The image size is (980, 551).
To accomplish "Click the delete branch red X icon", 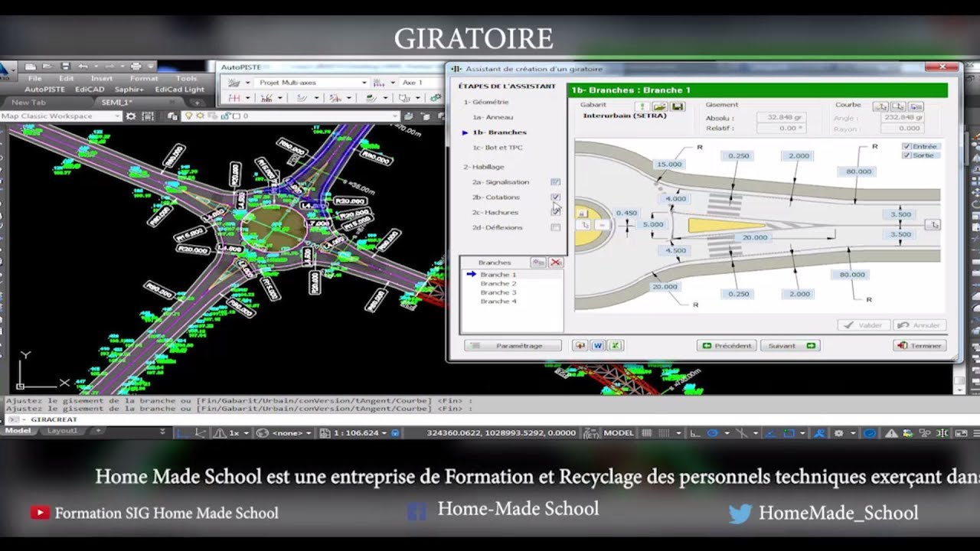I will (556, 262).
